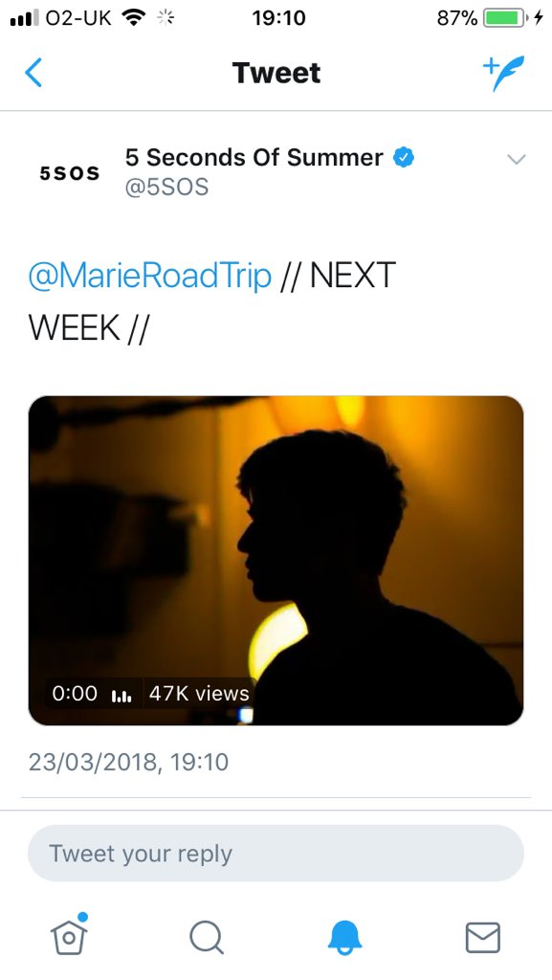Expand tweet options chevron menu
The height and width of the screenshot is (980, 552).
pyautogui.click(x=516, y=160)
